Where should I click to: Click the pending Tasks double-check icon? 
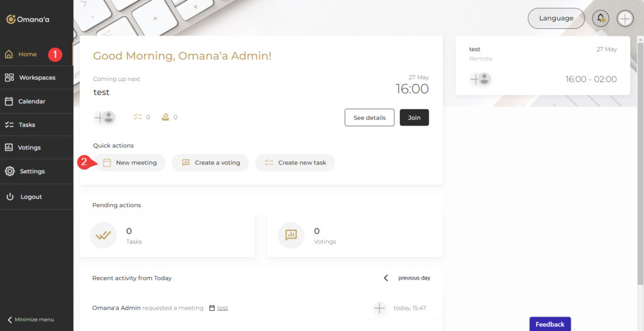(x=102, y=235)
